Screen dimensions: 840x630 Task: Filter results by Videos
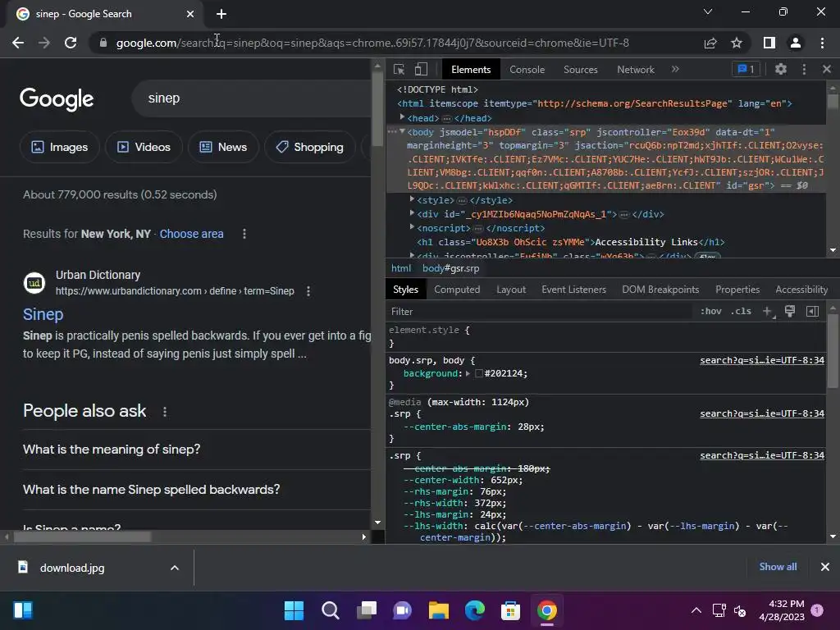(x=144, y=147)
